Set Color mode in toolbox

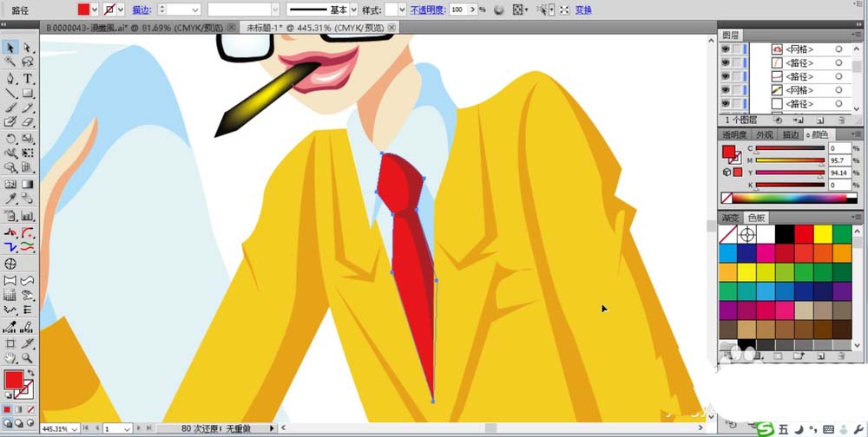pyautogui.click(x=7, y=409)
